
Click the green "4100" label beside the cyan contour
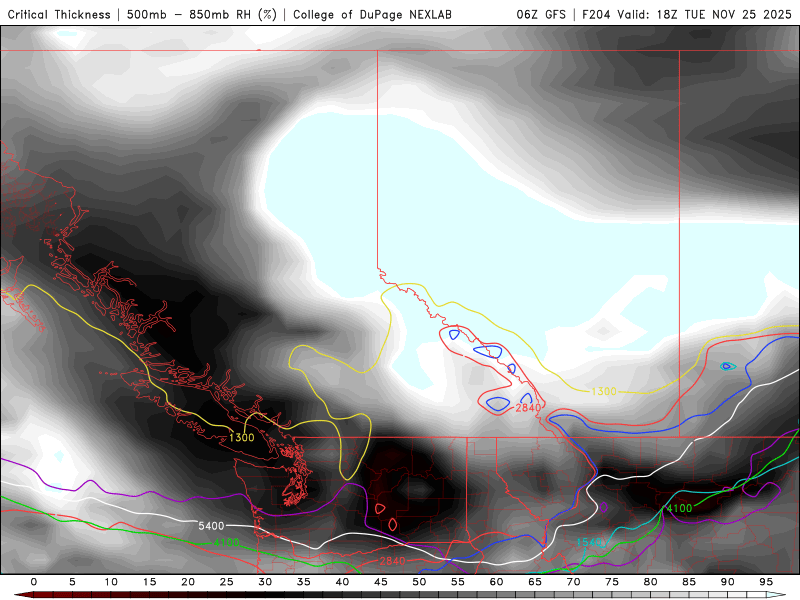click(x=679, y=508)
